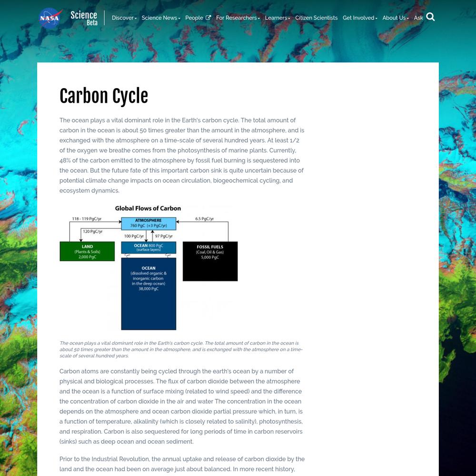Click the "118 - 119 PgC/yr" label
Viewport: 476px width, 476px height.
[87, 218]
